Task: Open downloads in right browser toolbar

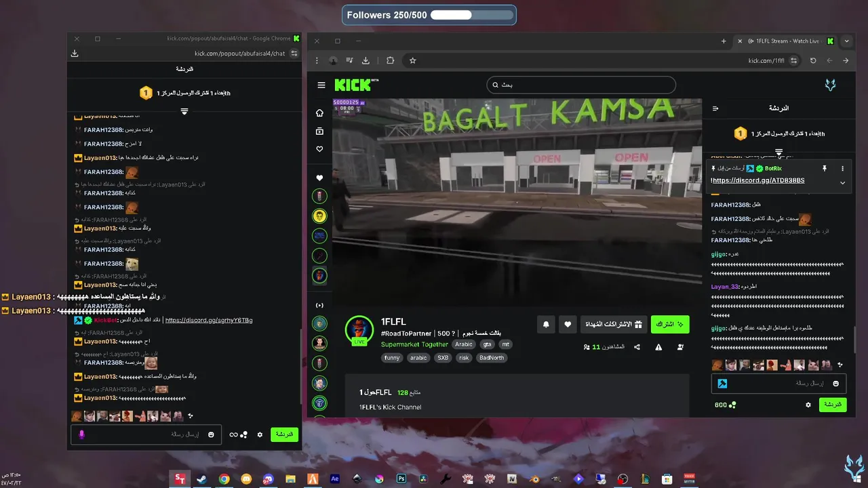Action: (x=366, y=60)
